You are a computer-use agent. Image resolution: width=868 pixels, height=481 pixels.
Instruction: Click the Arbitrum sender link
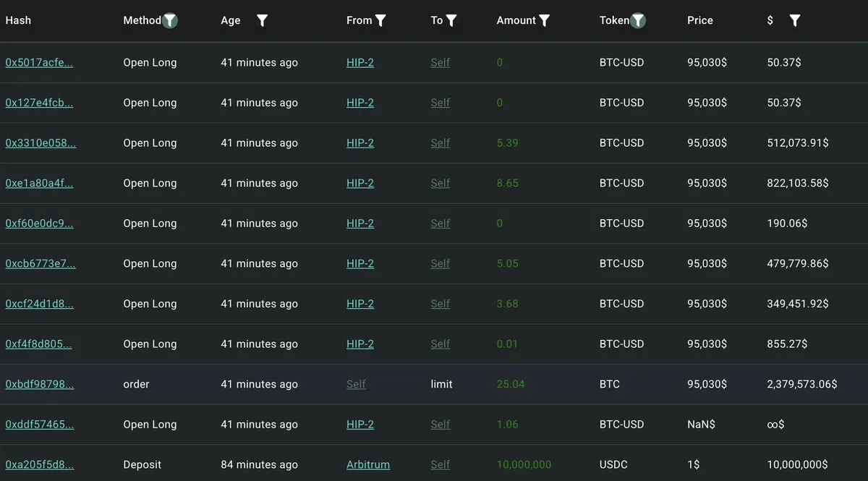click(367, 464)
